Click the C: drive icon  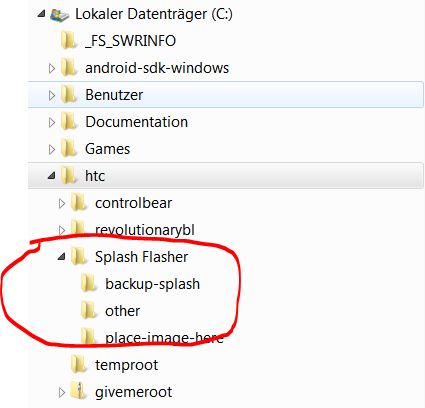60,15
